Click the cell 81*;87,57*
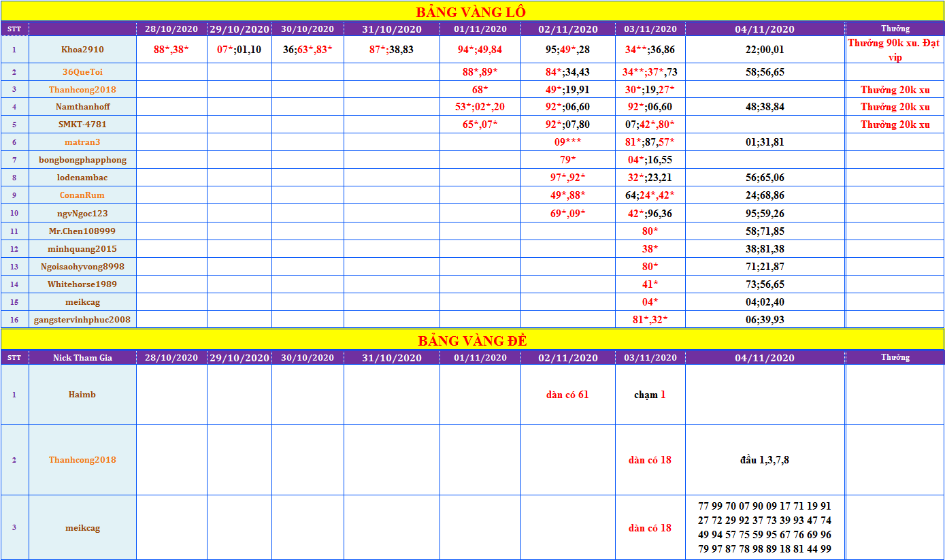This screenshot has height=560, width=945. tap(650, 142)
